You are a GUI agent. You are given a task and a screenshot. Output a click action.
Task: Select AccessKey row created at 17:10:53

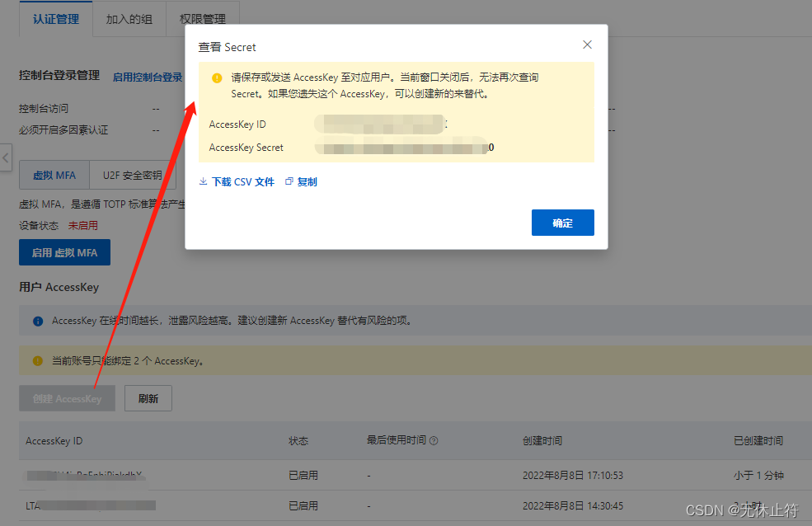(412, 476)
